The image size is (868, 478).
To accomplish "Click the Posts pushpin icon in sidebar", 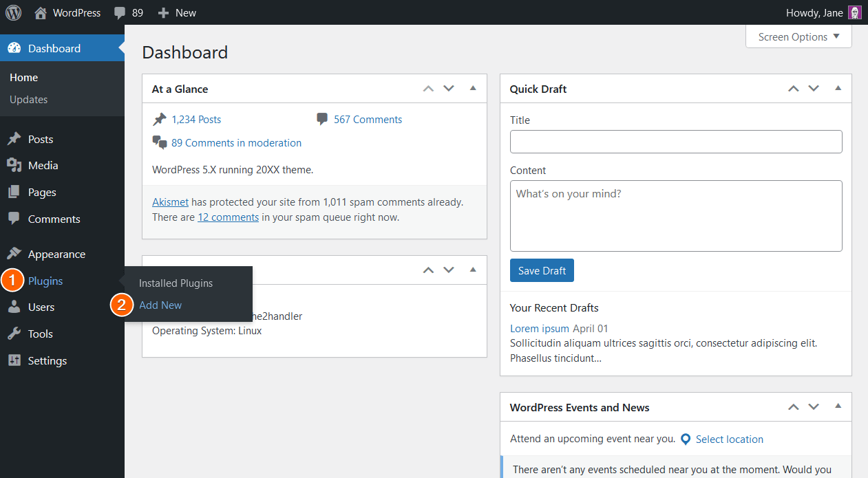I will point(14,139).
